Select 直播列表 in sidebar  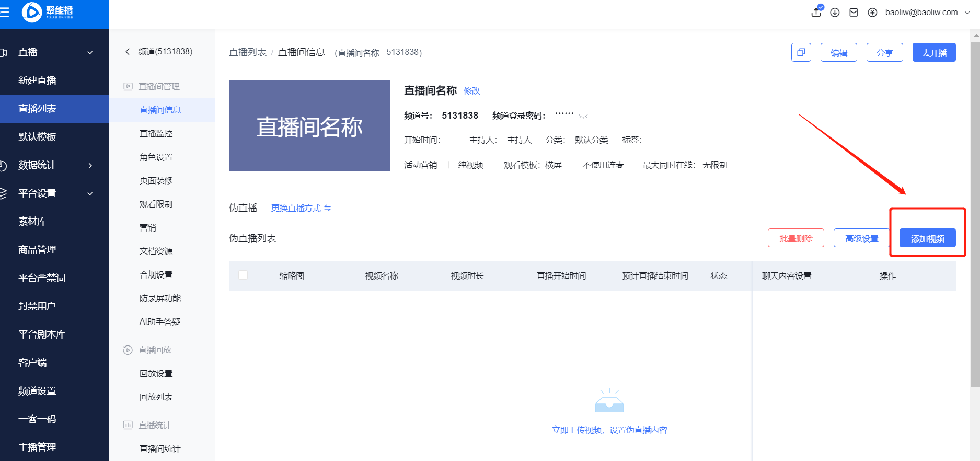click(54, 109)
